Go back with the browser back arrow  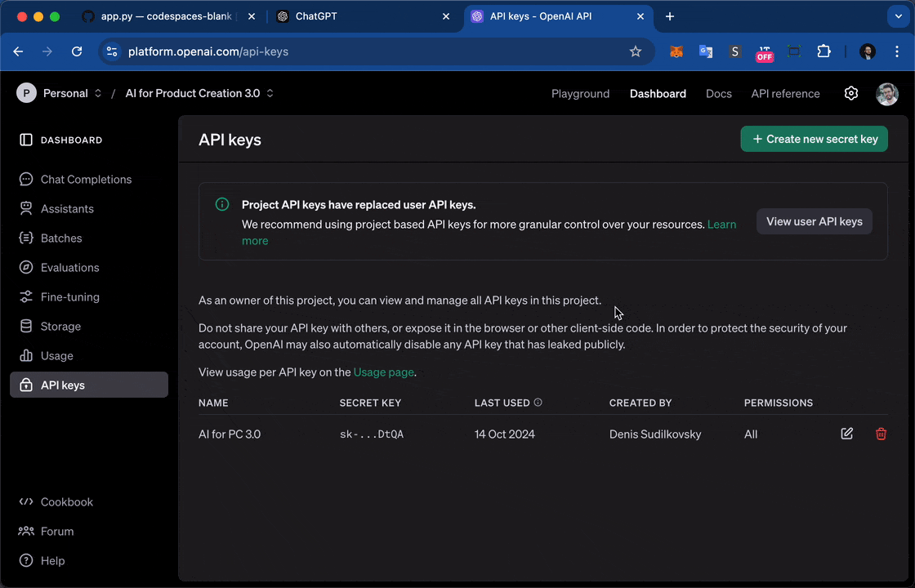18,51
